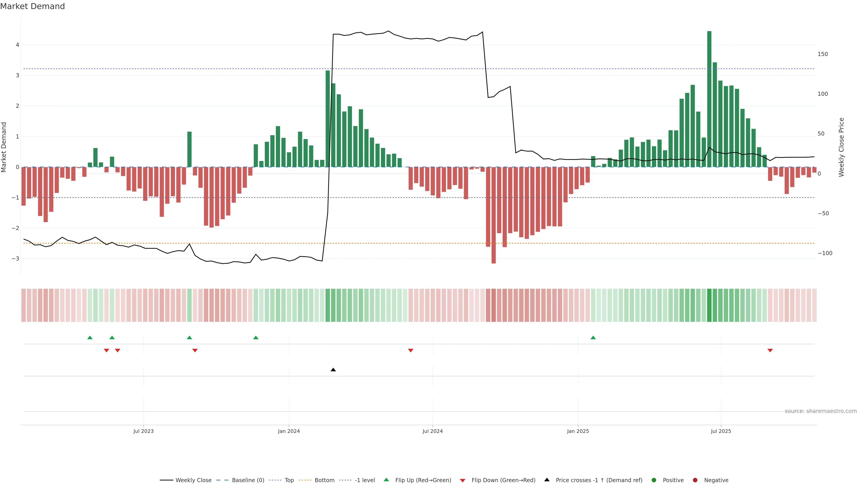
Task: Click the source: sharemaestro.com text
Action: 821,411
